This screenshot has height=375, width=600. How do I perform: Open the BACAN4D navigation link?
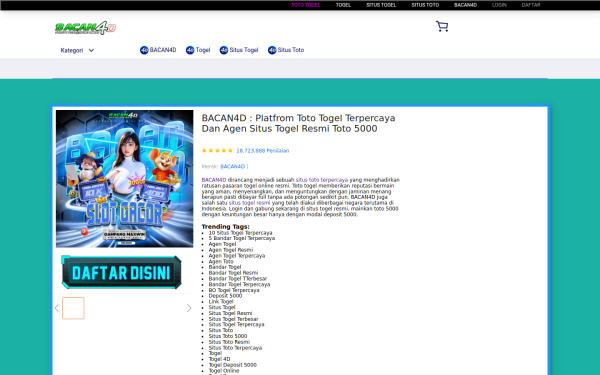(x=163, y=50)
